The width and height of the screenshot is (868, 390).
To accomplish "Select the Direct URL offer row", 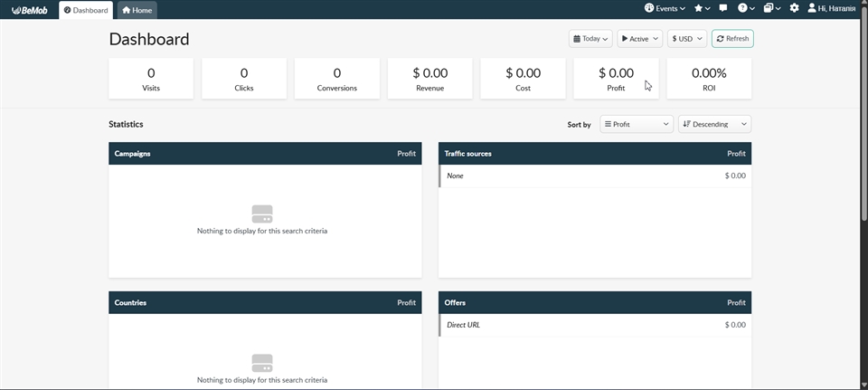I will point(594,325).
